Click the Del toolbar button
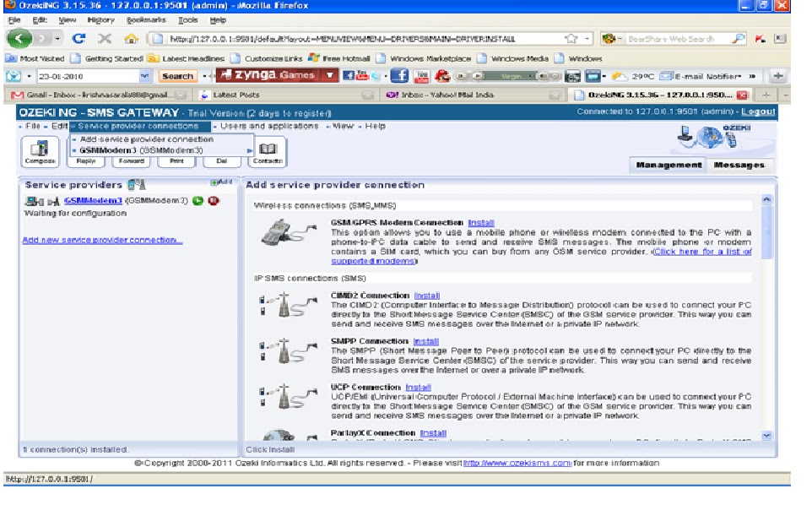Viewport: 812px width, 532px height. [x=222, y=161]
